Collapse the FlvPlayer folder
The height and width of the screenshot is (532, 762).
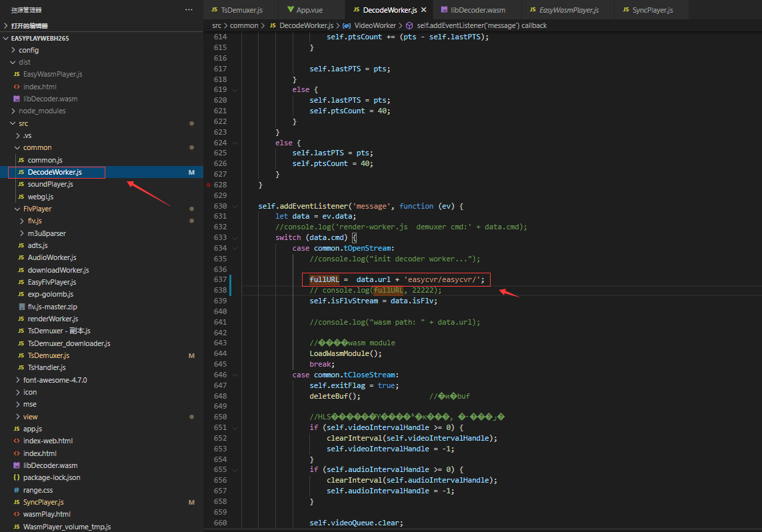101,209
